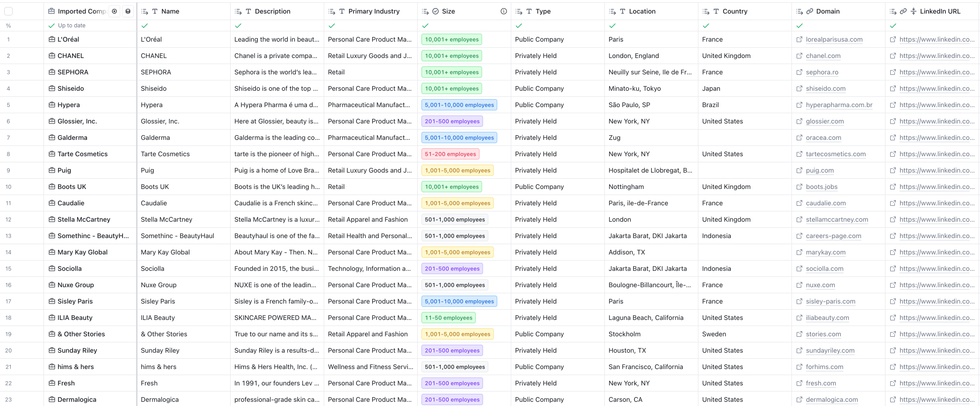The height and width of the screenshot is (406, 980).
Task: Click briefcase icon next to L'Oréal record
Action: [x=52, y=39]
